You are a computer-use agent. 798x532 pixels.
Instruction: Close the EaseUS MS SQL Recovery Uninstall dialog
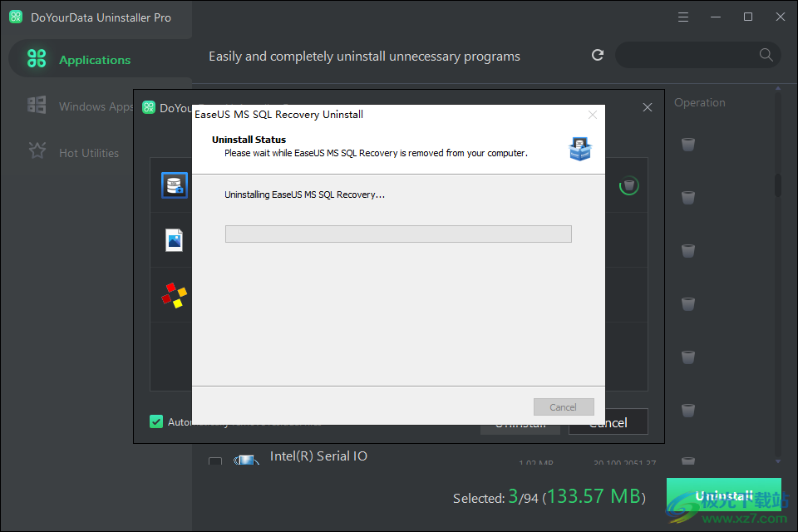593,115
